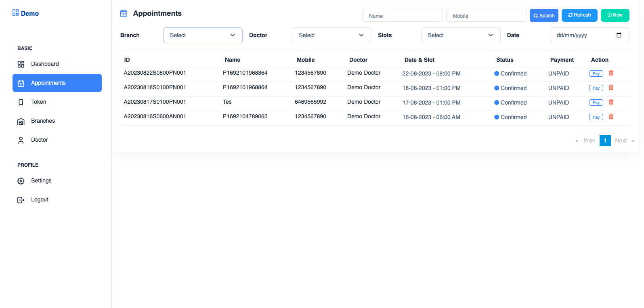Delete appointment A20230817S0100PN001 with trash icon
The image size is (644, 308).
coord(611,102)
